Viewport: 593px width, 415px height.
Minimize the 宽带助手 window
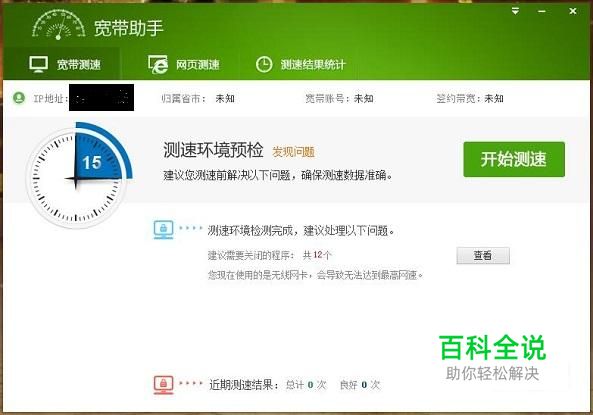(x=542, y=11)
